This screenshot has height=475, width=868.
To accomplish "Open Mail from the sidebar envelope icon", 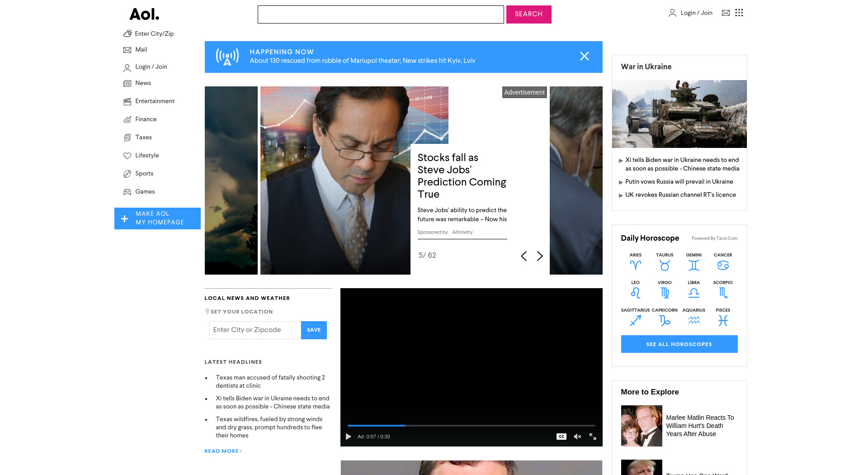I will coord(127,50).
